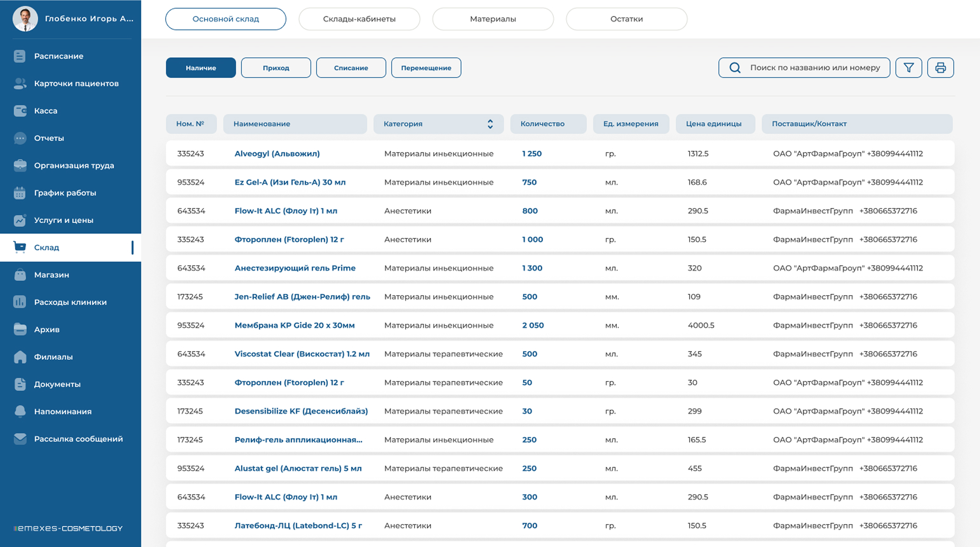Switch to Склады-кабинеты tab

[359, 19]
